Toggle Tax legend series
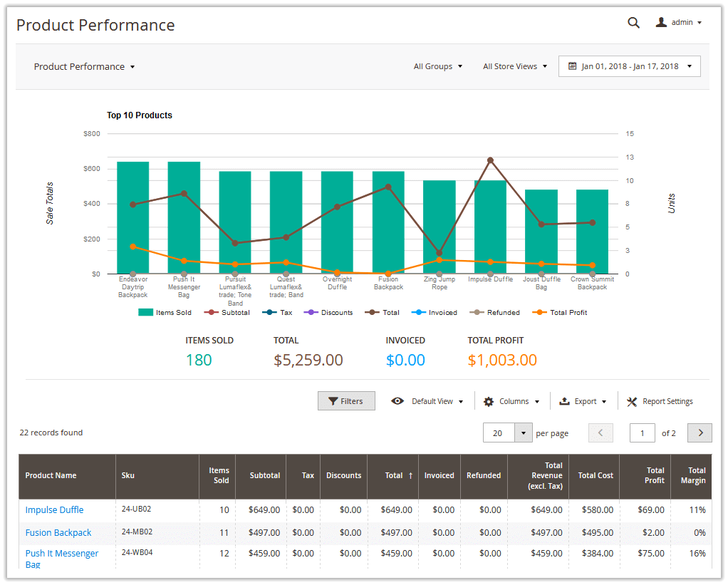 pos(277,313)
